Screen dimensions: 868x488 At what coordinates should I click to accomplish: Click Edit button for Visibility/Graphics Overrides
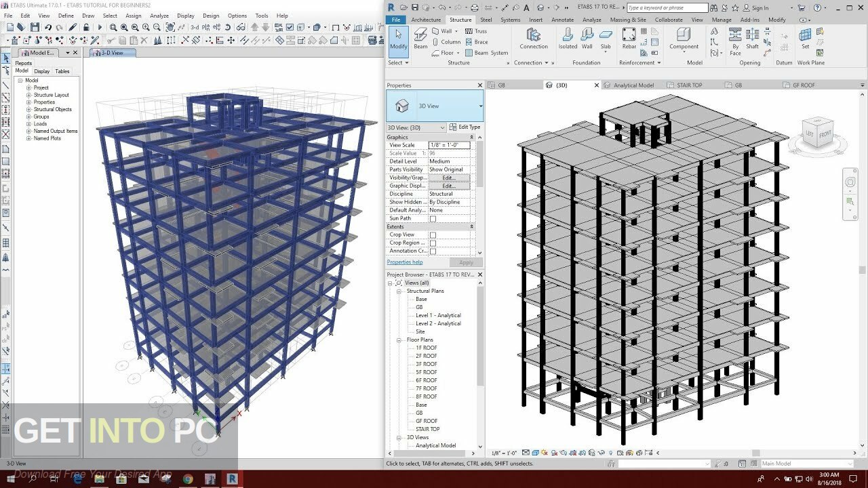[448, 178]
